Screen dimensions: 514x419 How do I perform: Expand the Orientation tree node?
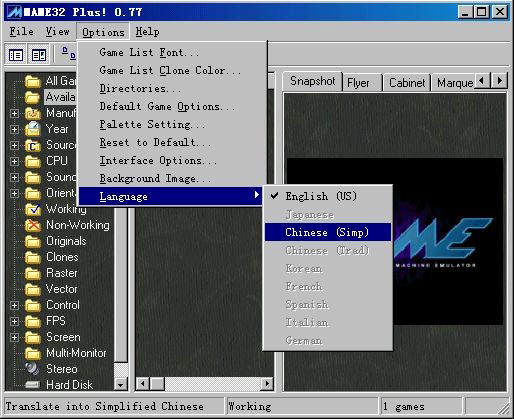14,193
